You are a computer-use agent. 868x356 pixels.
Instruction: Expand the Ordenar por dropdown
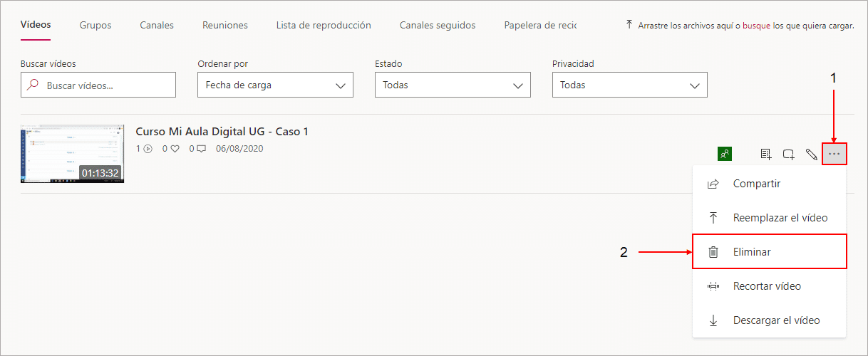point(275,85)
